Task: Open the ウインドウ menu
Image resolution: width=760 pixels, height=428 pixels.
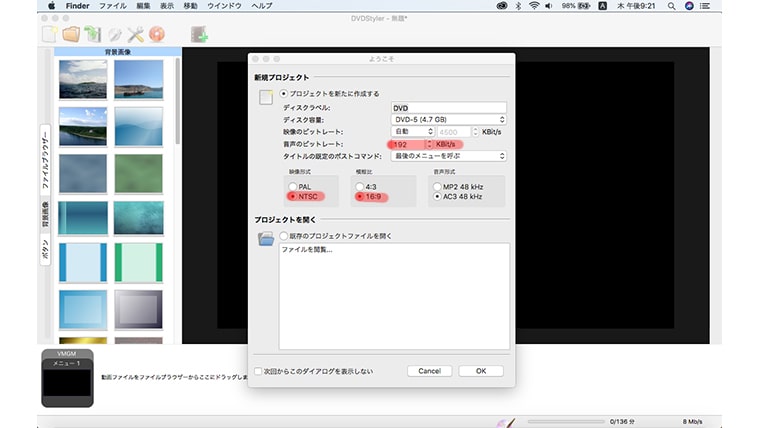Action: pos(224,6)
